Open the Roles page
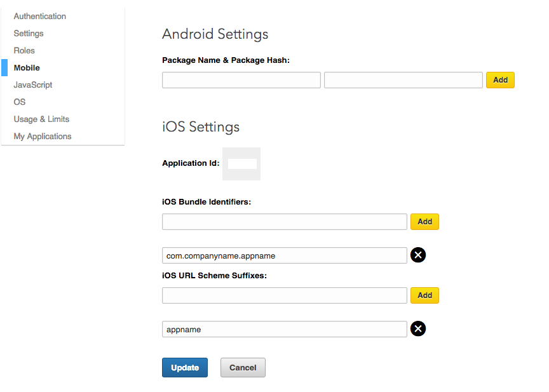 pyautogui.click(x=24, y=50)
